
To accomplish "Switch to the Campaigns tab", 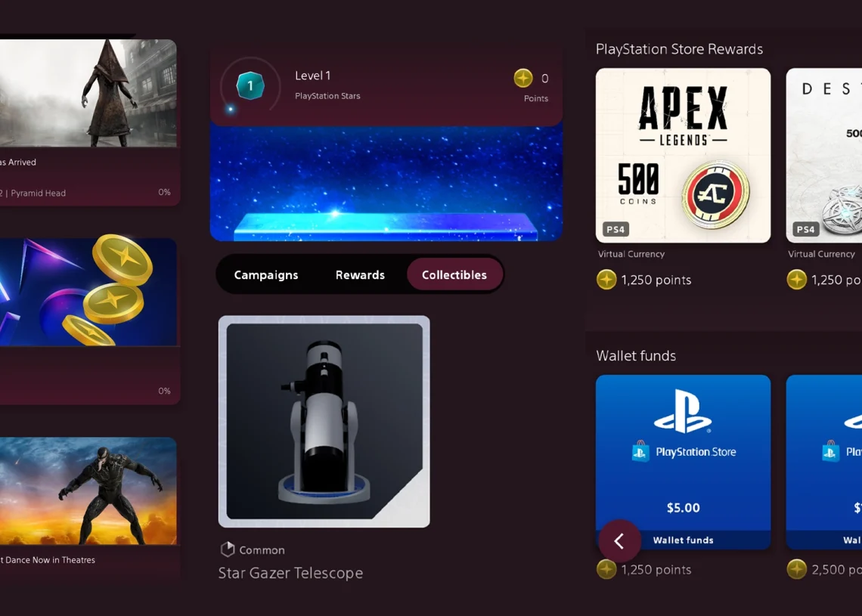I will 266,275.
